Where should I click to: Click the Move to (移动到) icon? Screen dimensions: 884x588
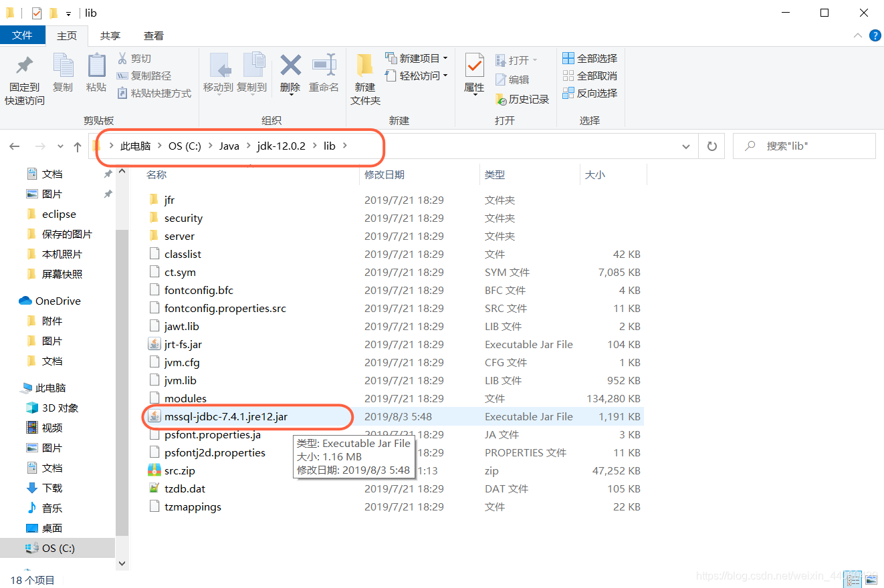[219, 65]
